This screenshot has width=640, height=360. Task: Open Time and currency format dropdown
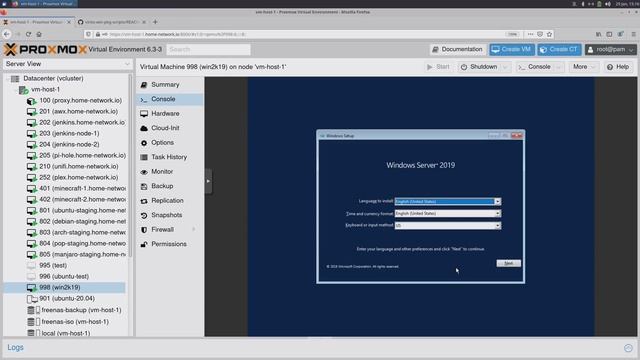point(497,213)
